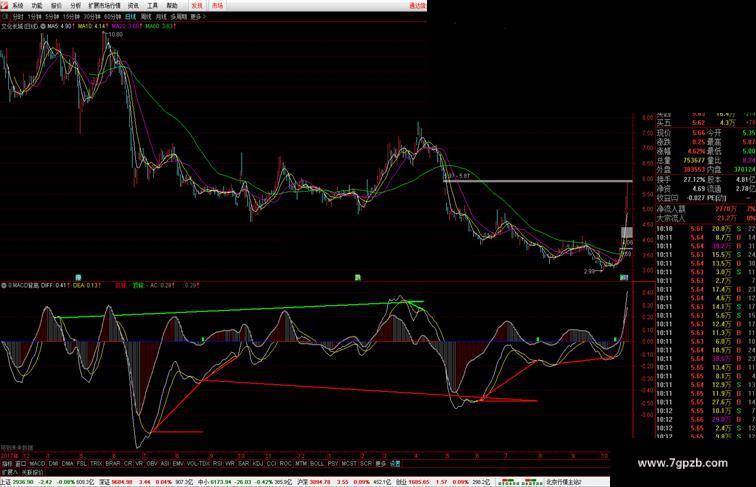Open the 工具 menu
The height and width of the screenshot is (487, 756).
[x=152, y=6]
